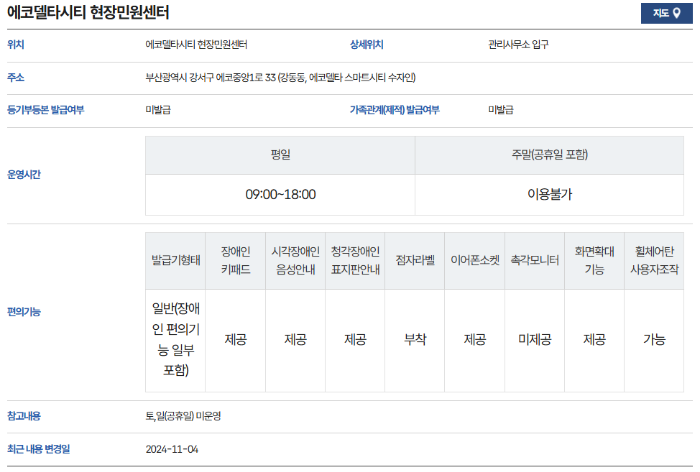Select 부착 under 점자라벨
The height and width of the screenshot is (472, 700).
tap(415, 339)
